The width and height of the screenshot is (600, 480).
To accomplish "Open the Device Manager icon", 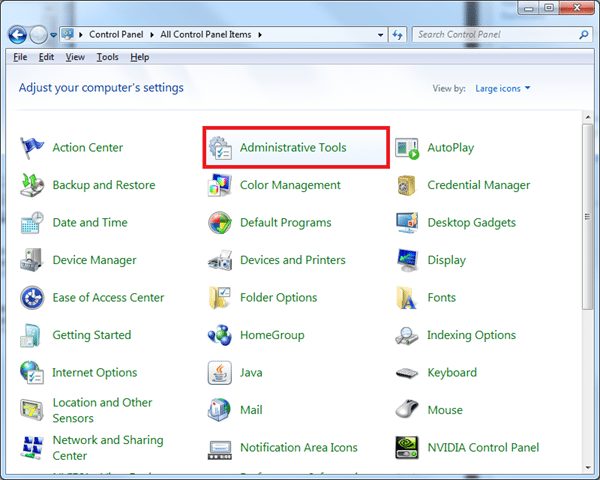I will (31, 260).
